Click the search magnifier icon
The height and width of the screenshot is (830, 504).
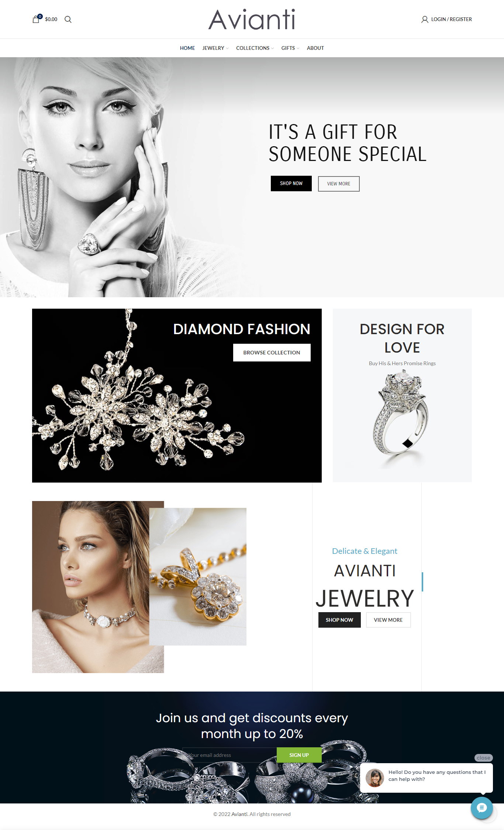(x=68, y=19)
